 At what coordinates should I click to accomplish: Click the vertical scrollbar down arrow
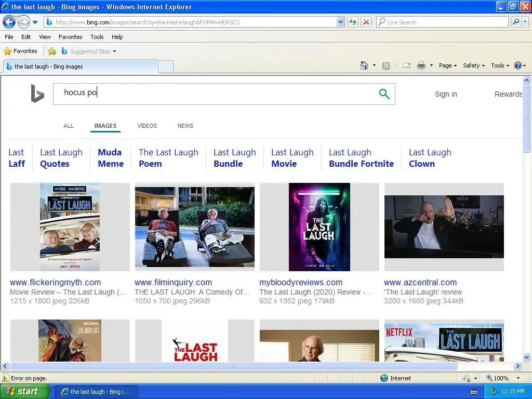(x=527, y=357)
